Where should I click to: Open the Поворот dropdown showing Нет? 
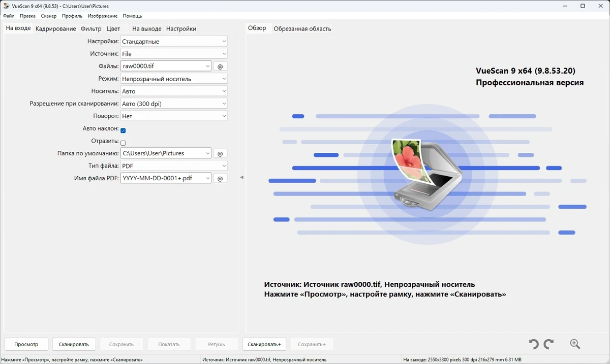[x=174, y=116]
